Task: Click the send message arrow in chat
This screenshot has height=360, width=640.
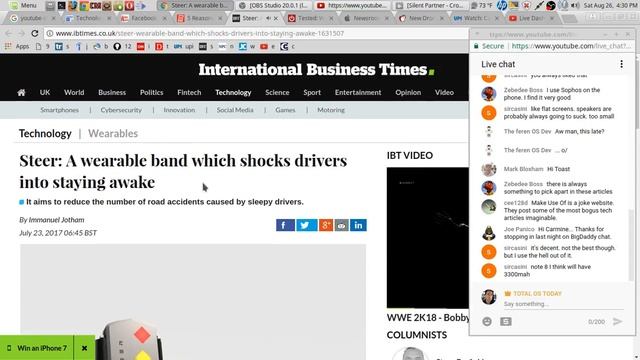Action: (x=618, y=322)
